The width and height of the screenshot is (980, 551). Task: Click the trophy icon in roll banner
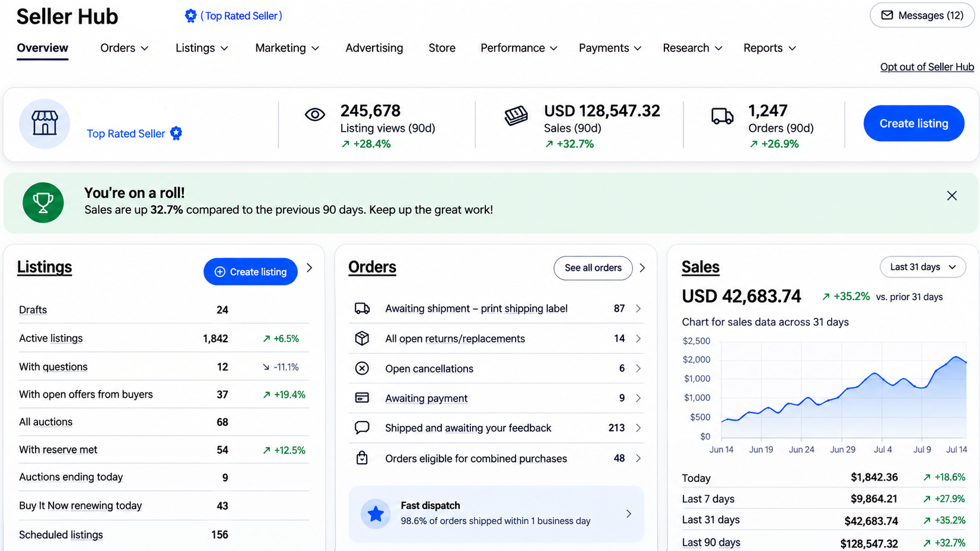point(43,203)
